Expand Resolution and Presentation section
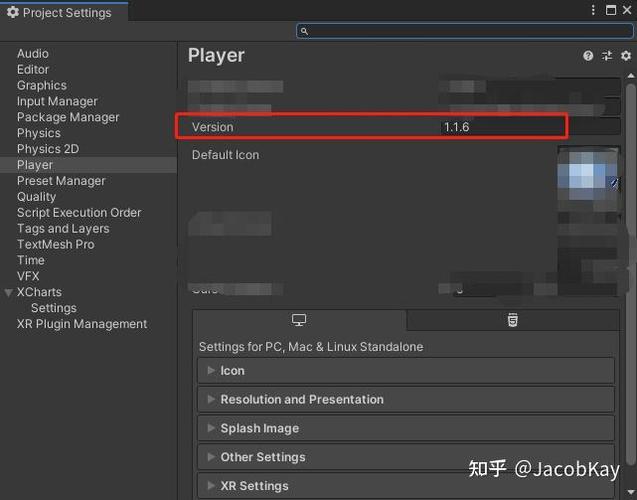 406,399
